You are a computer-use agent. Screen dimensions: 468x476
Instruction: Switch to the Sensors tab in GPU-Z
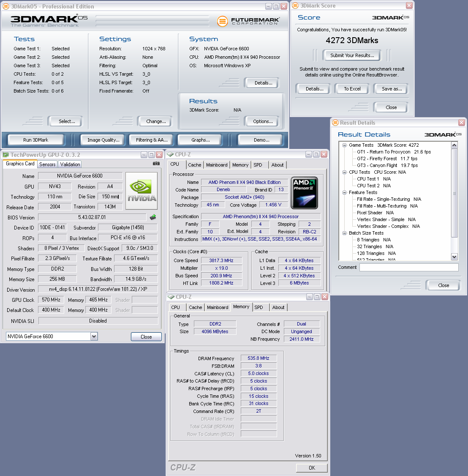point(47,164)
